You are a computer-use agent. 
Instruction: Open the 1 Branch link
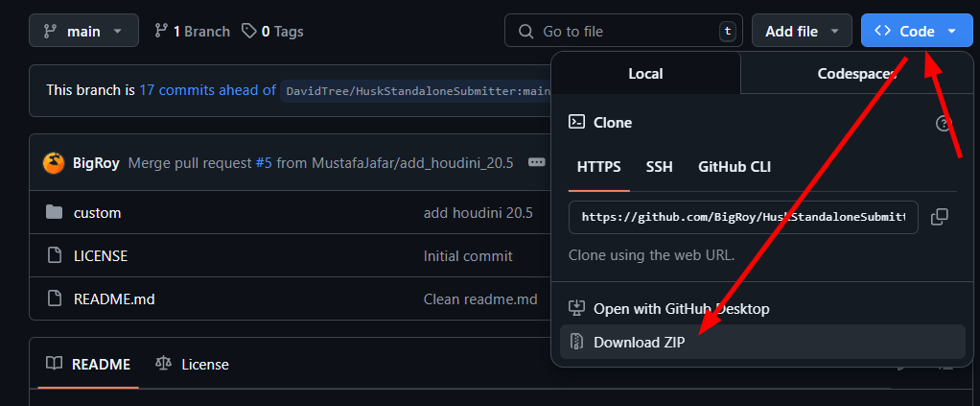[x=193, y=32]
